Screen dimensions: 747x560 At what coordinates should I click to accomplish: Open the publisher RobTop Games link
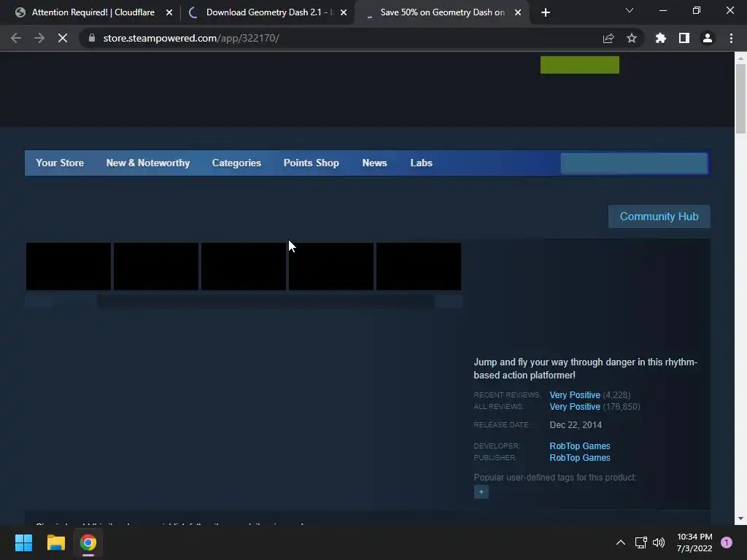(580, 458)
